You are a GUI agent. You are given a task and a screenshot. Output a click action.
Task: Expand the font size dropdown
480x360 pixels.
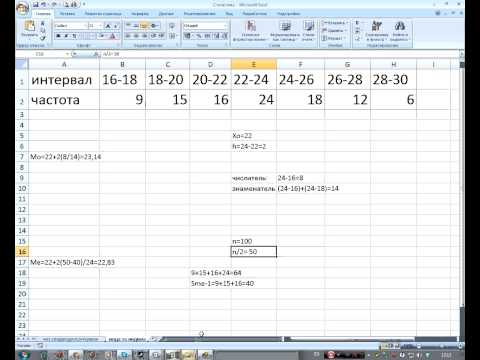click(x=95, y=25)
